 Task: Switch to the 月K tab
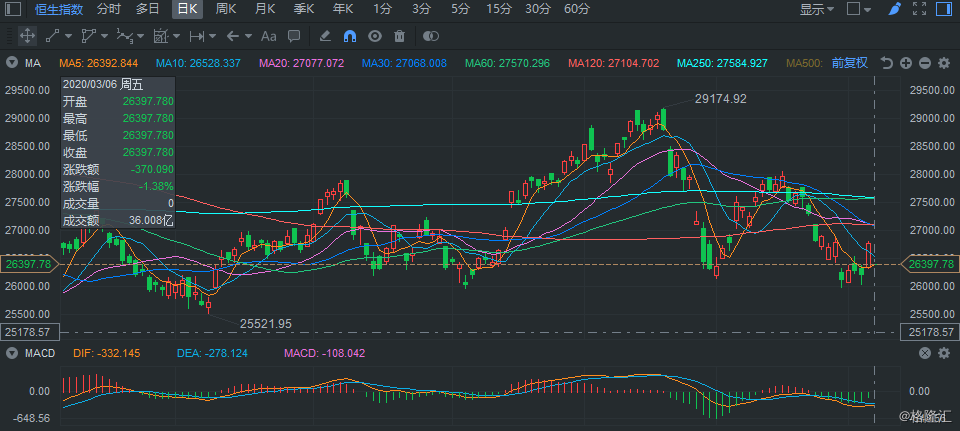[x=265, y=9]
